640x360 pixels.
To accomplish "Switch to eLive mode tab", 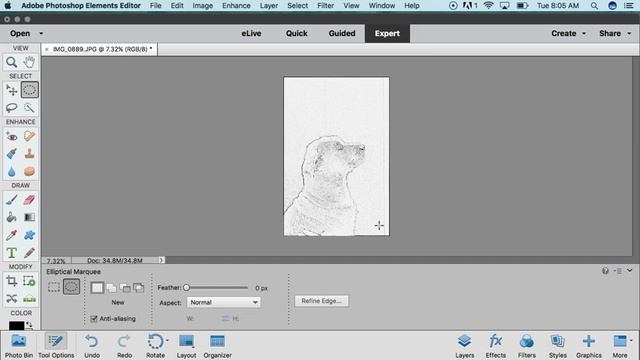I will point(251,33).
